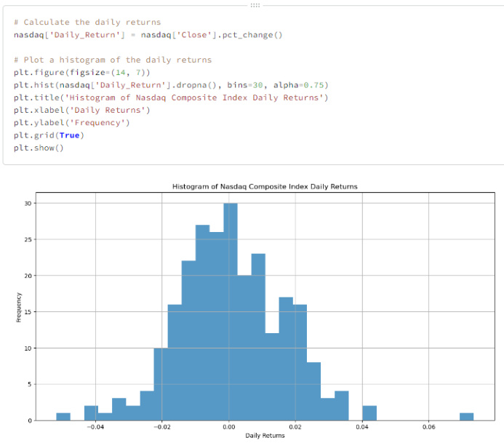
Task: Click the comment line 'Calculate the daily returns'
Action: pyautogui.click(x=87, y=23)
